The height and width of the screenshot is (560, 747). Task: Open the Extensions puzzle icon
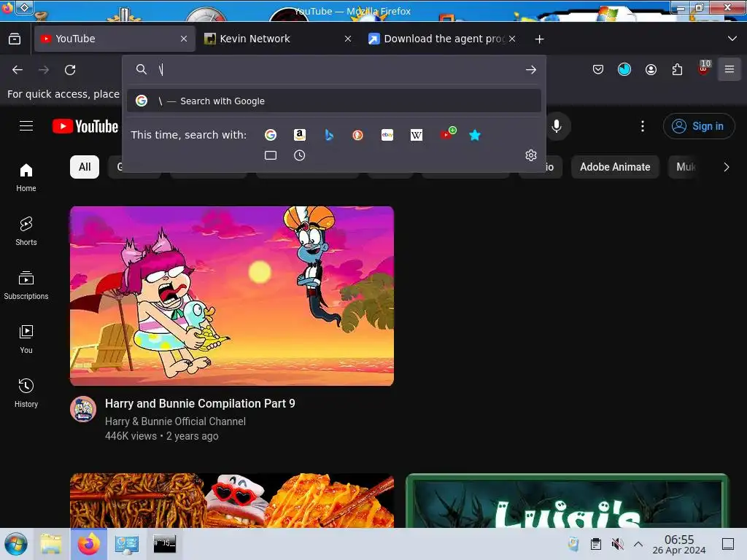click(x=677, y=69)
